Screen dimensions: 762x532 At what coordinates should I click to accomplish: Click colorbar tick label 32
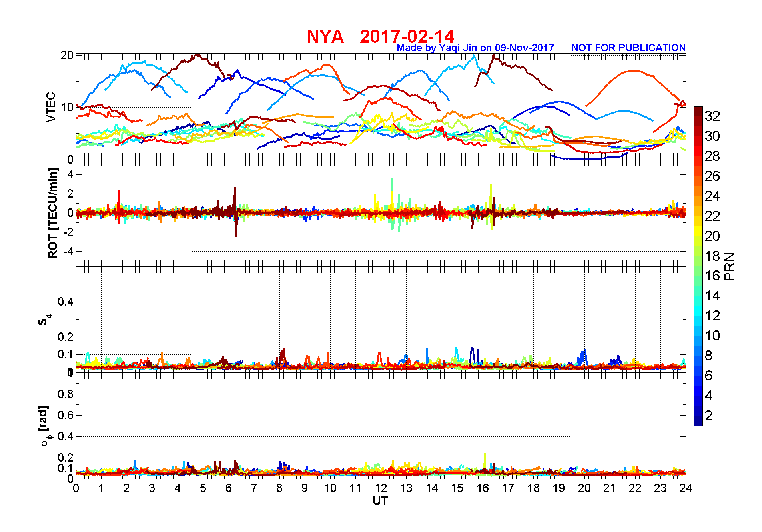(x=712, y=116)
